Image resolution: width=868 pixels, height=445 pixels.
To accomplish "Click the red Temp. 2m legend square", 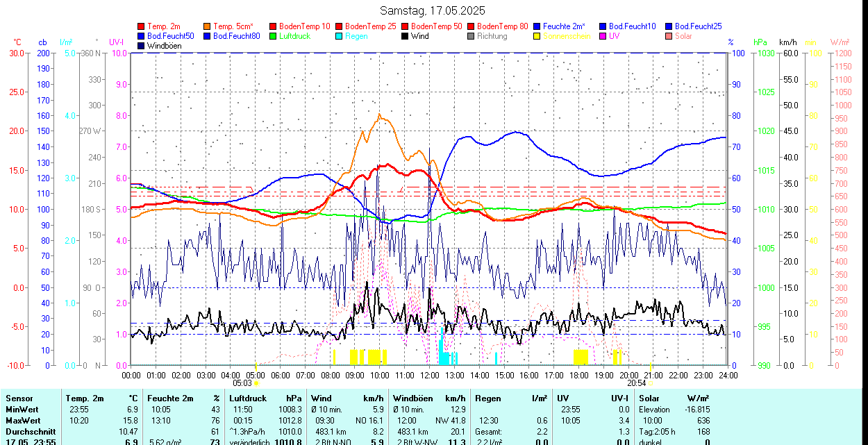I will click(x=142, y=26).
